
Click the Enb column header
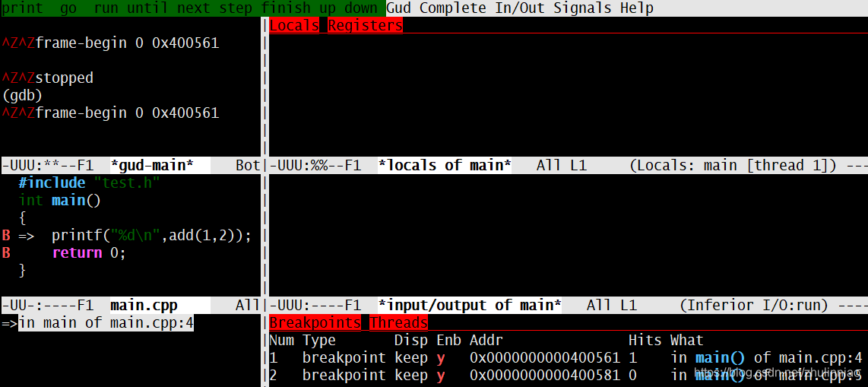click(x=448, y=340)
